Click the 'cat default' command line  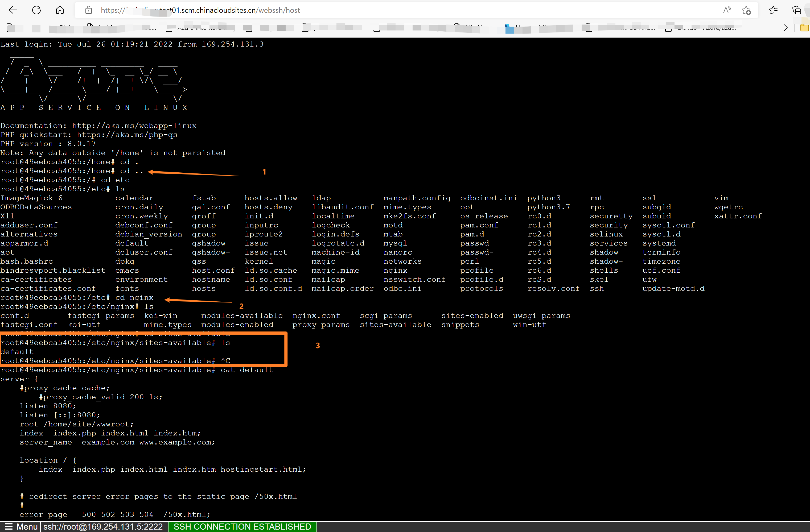(246, 370)
